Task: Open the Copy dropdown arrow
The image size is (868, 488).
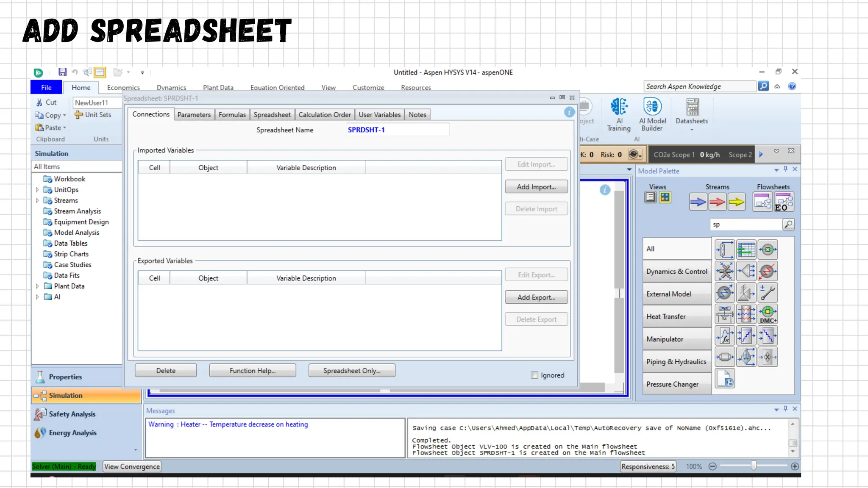Action: [64, 115]
